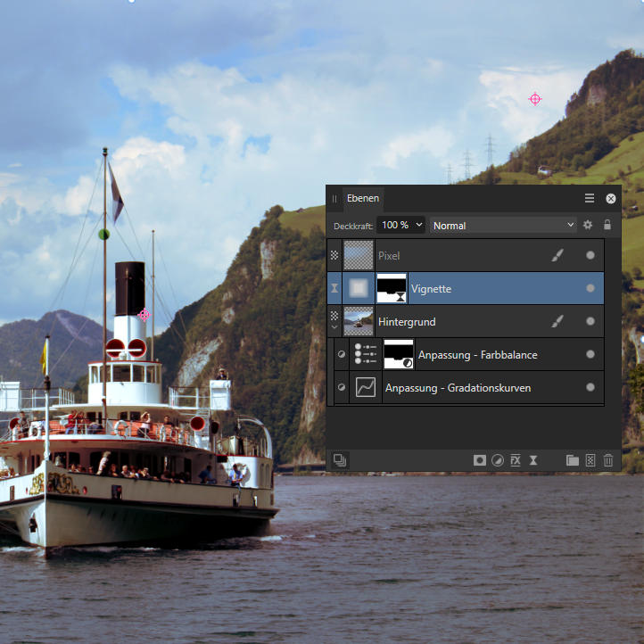Image resolution: width=644 pixels, height=644 pixels.
Task: Click the Farbbalance mask thumbnail
Action: pos(399,354)
